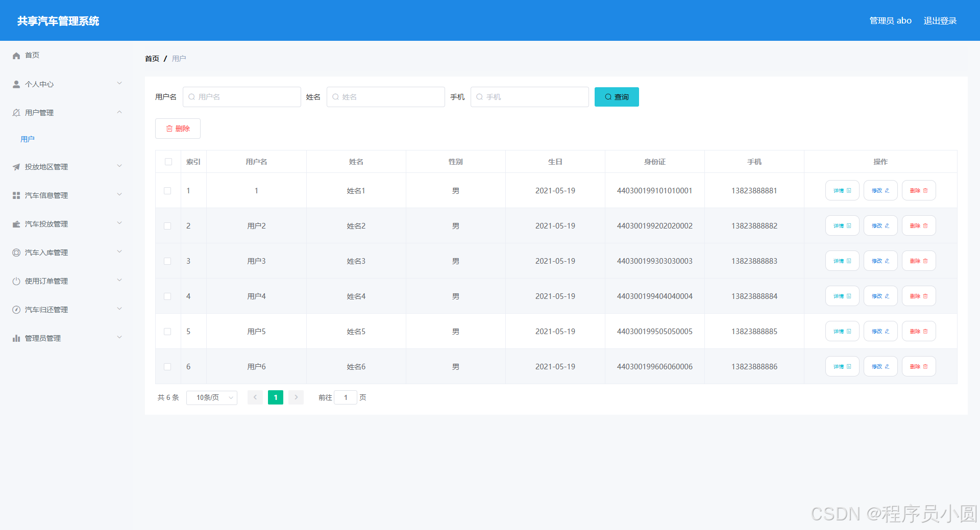Click the 汽车信息管理 grid icon
Screen dimensions: 980x530
click(x=16, y=195)
